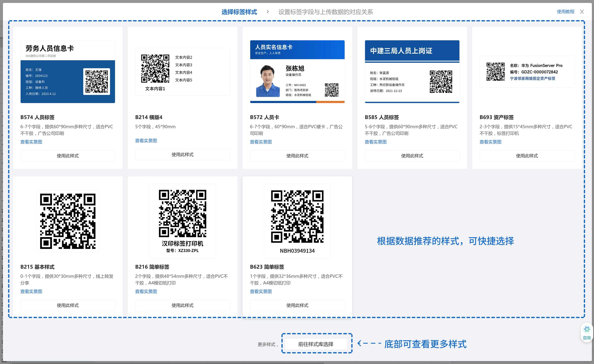Use the B693 资产标签 style
The height and width of the screenshot is (364, 594).
pyautogui.click(x=527, y=156)
